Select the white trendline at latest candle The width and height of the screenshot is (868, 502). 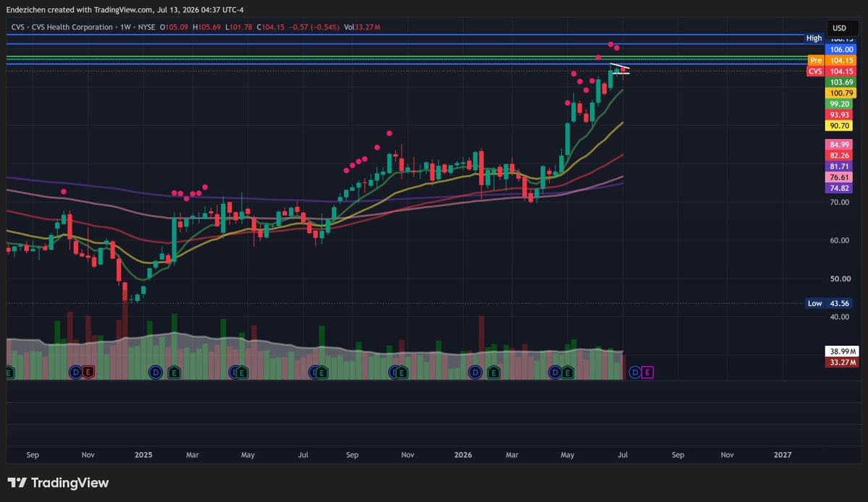(620, 67)
